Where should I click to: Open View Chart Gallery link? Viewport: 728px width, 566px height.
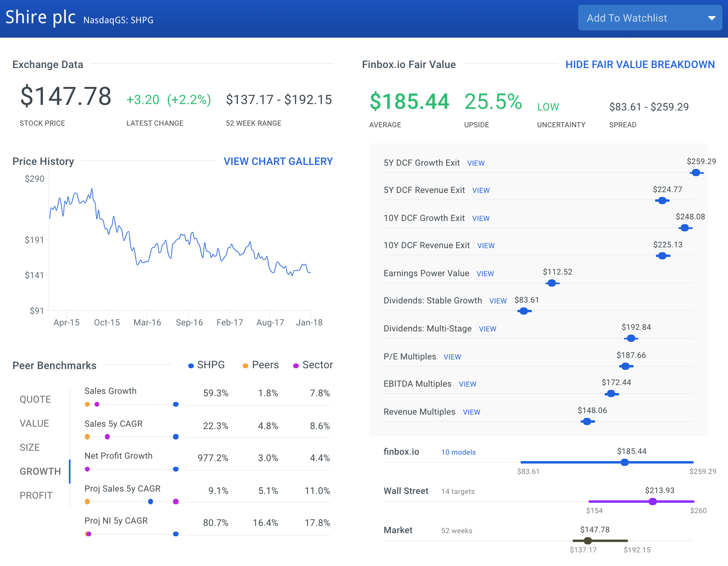[278, 161]
